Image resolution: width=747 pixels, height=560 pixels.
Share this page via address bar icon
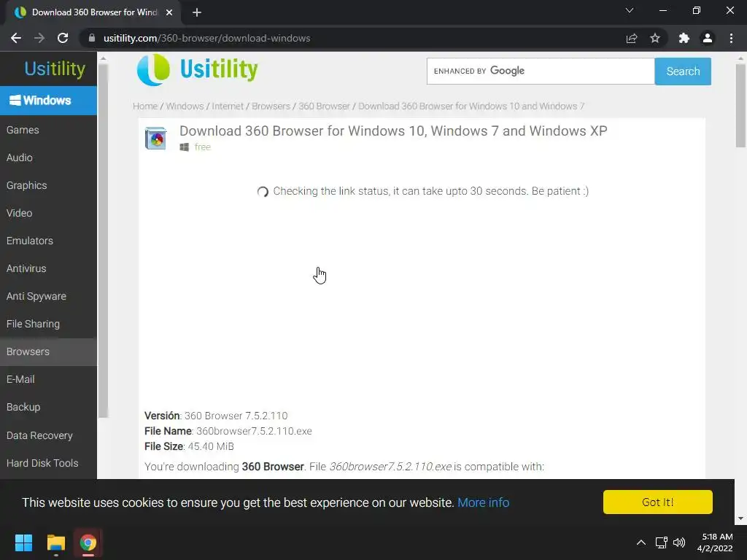point(632,38)
